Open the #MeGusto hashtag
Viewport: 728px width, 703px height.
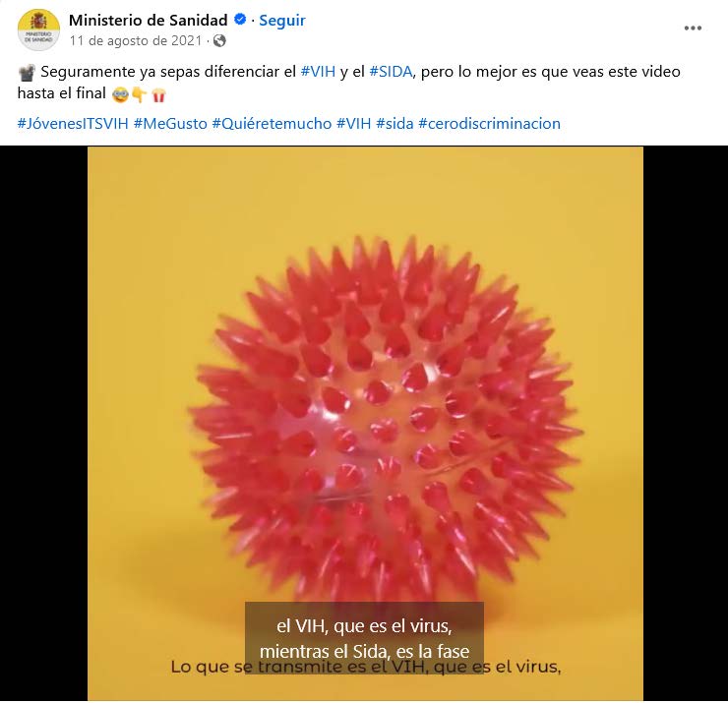pos(170,124)
